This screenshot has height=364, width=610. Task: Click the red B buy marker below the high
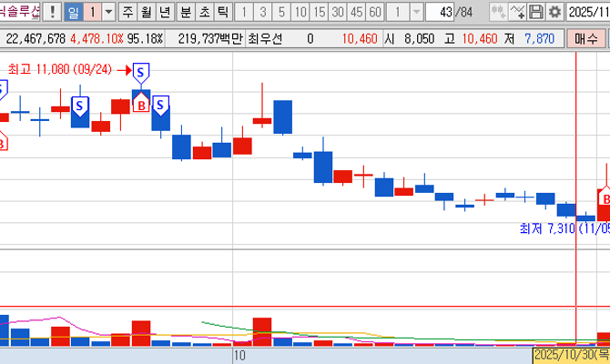(141, 104)
